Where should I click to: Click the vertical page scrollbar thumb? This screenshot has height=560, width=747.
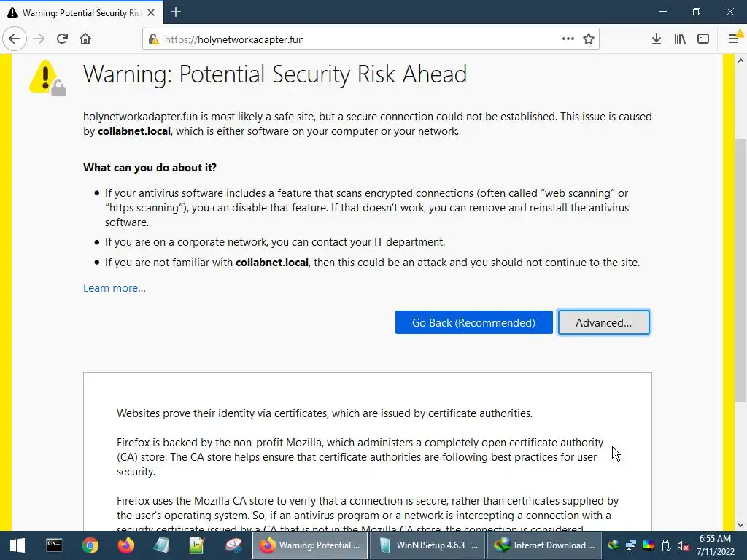point(740,270)
